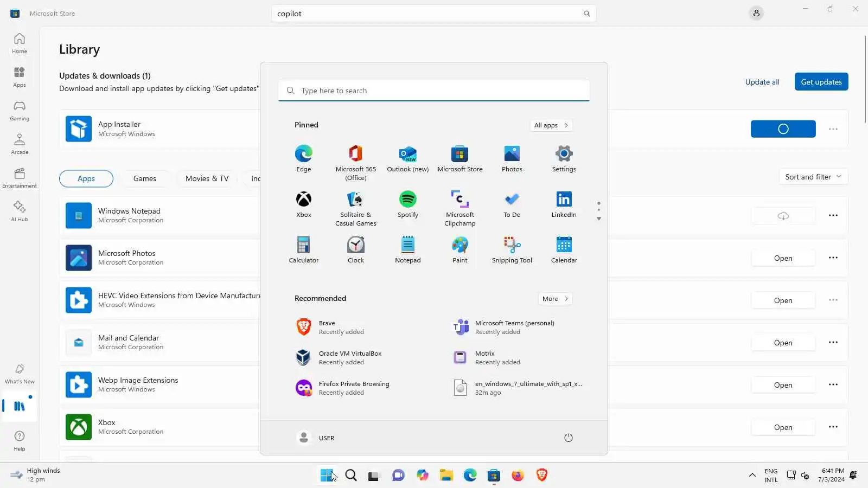
Task: Click the Get updates button
Action: (821, 82)
